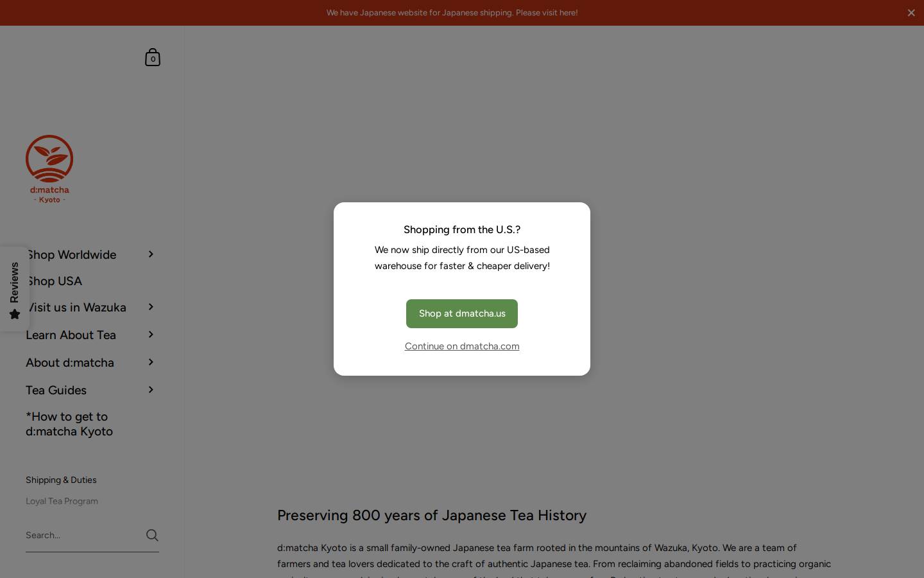Click the d:matcha Kyoto logo
The image size is (924, 578).
pos(49,169)
